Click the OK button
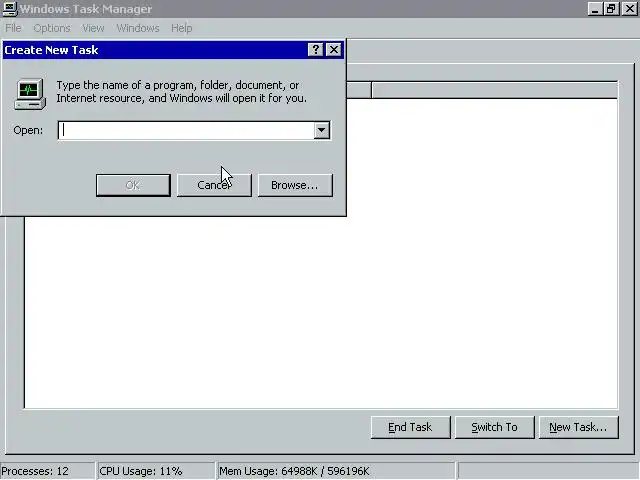Viewport: 640px width, 480px height. pos(133,185)
